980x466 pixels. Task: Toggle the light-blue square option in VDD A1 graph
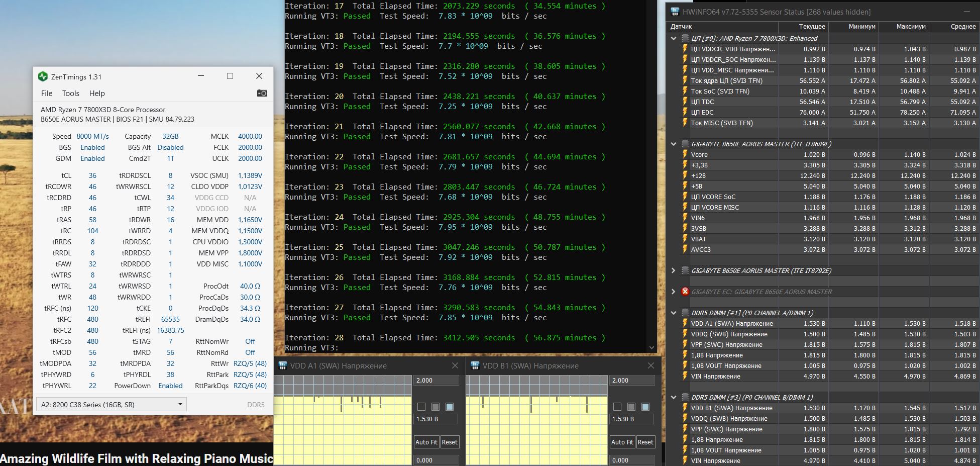point(450,407)
